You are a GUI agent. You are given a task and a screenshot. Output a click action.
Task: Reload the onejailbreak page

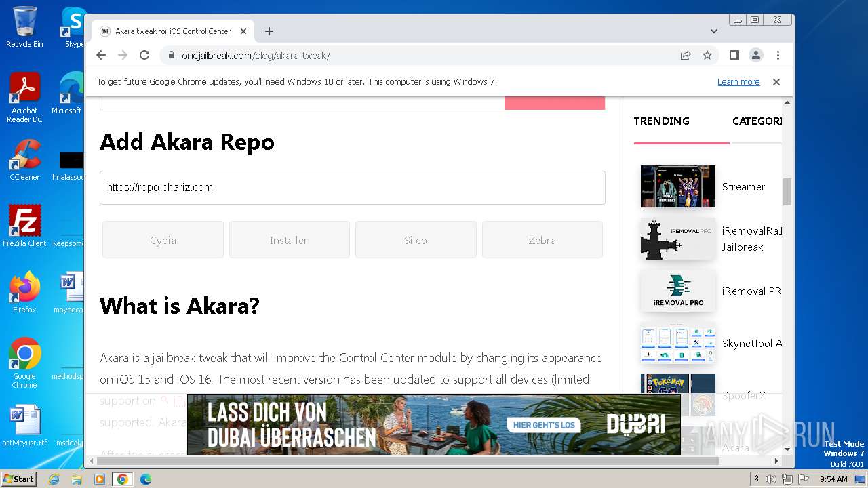pos(144,55)
